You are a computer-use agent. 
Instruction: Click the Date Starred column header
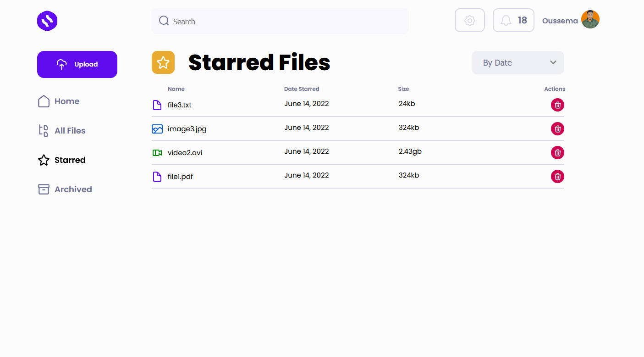[302, 89]
